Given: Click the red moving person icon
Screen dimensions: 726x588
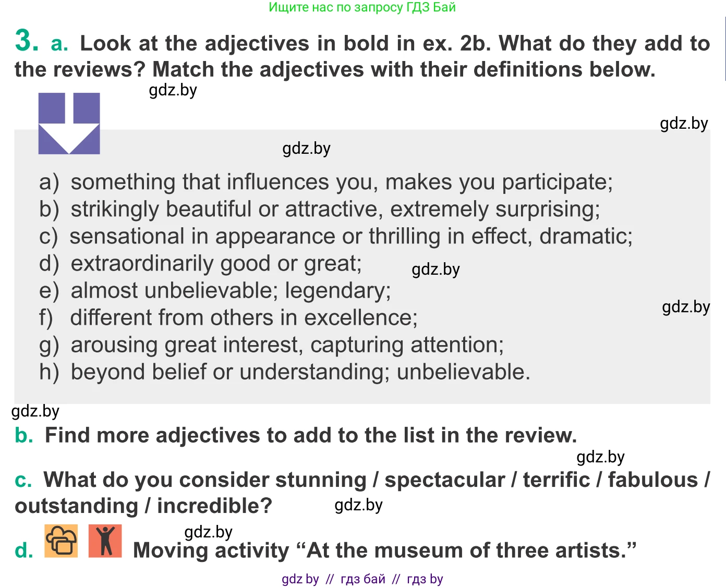Looking at the screenshot, I should click(x=105, y=541).
